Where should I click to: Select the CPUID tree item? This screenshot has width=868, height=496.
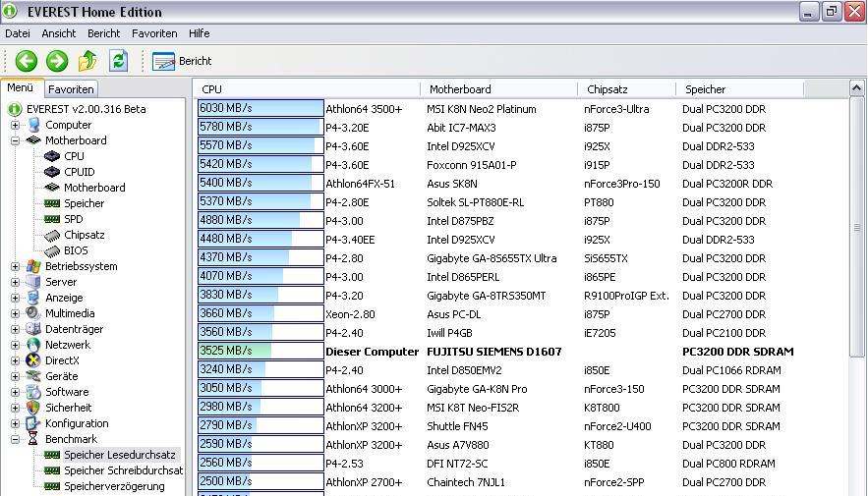[x=80, y=172]
